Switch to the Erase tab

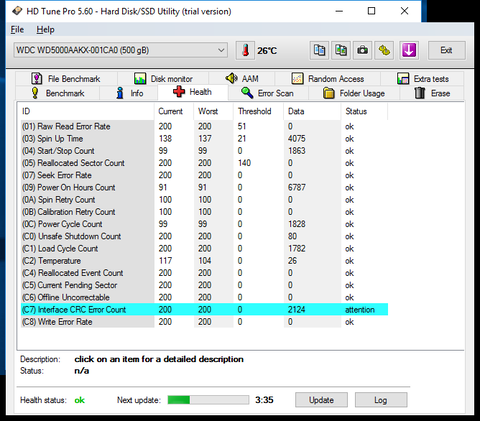(x=432, y=93)
